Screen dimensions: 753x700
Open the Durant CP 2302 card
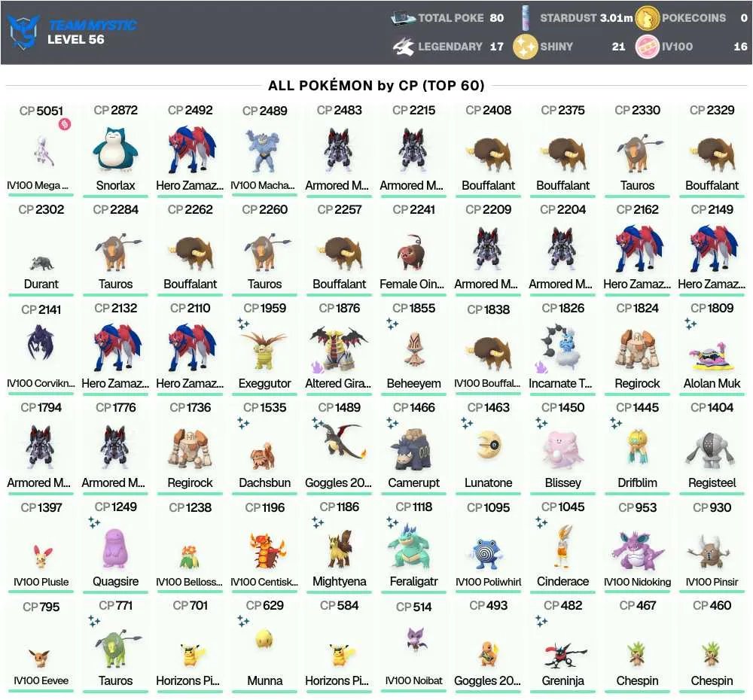[x=41, y=248]
